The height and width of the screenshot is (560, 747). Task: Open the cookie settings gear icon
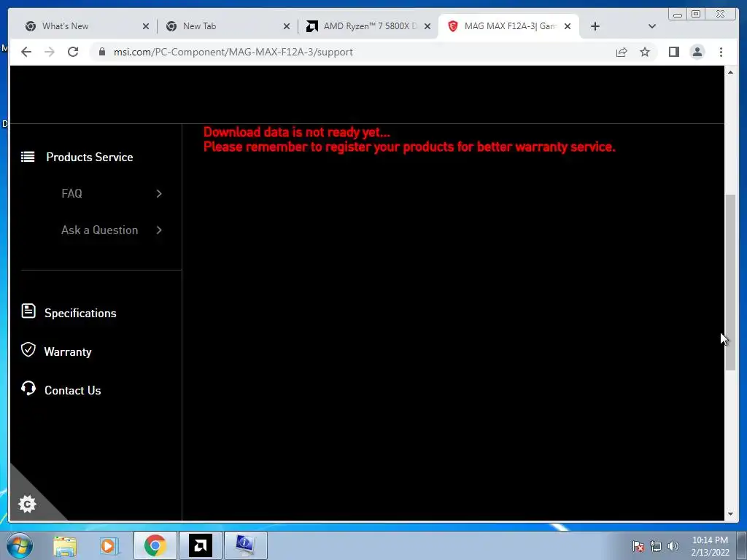(27, 503)
